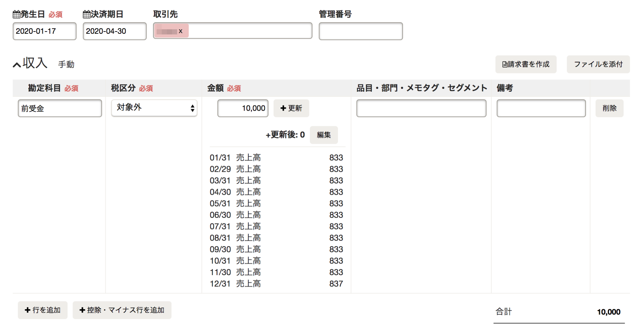Focus the 発生日 date field 2020-01-17
The width and height of the screenshot is (644, 334).
click(44, 31)
